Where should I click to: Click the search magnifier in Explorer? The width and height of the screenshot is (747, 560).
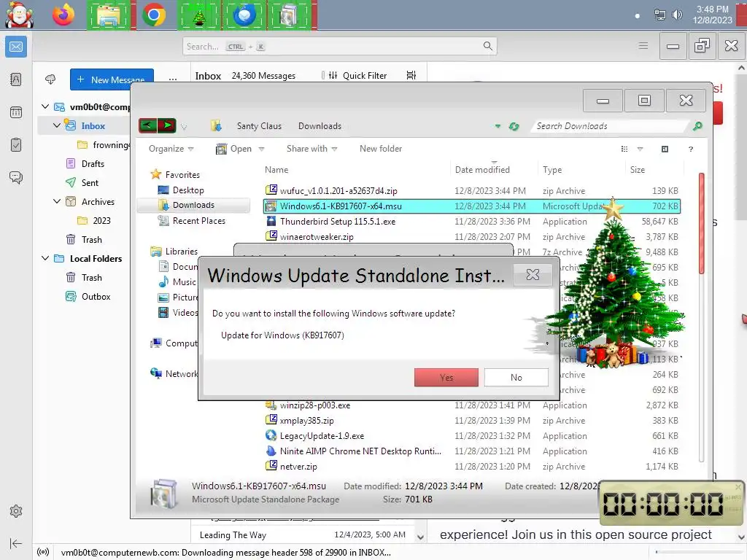(x=697, y=126)
